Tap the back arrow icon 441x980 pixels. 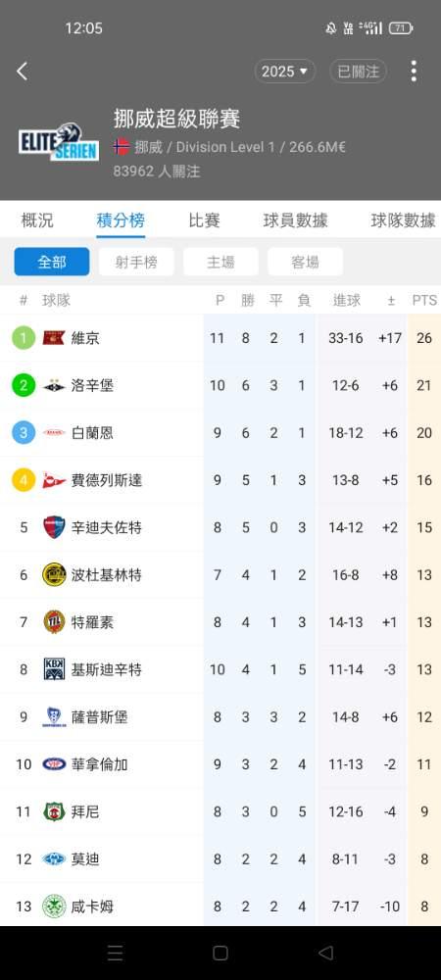tap(22, 72)
